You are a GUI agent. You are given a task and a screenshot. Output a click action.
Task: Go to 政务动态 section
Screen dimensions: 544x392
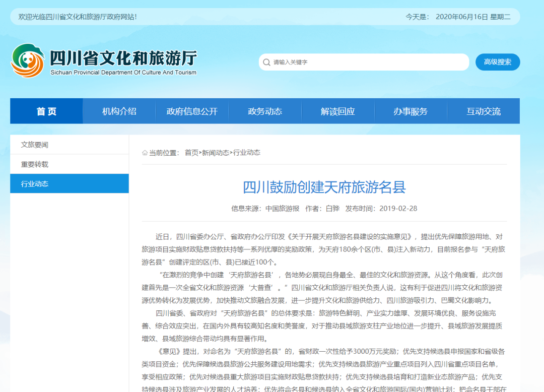(x=265, y=111)
